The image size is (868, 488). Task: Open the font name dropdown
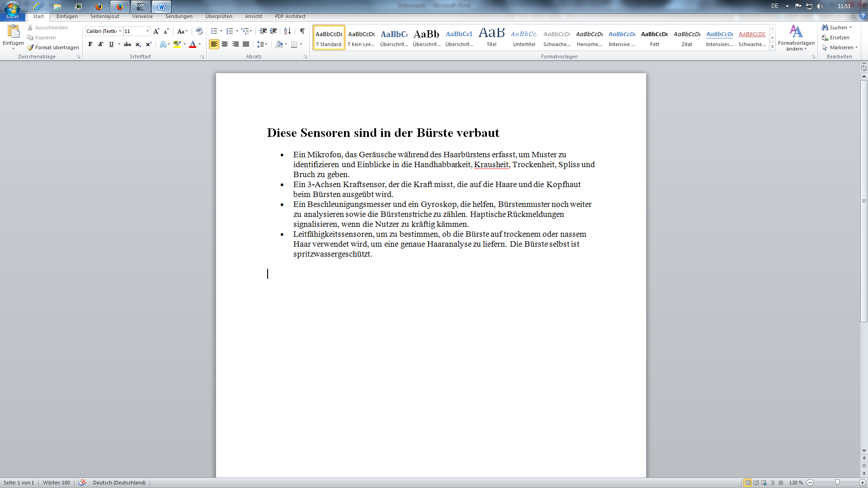(120, 31)
